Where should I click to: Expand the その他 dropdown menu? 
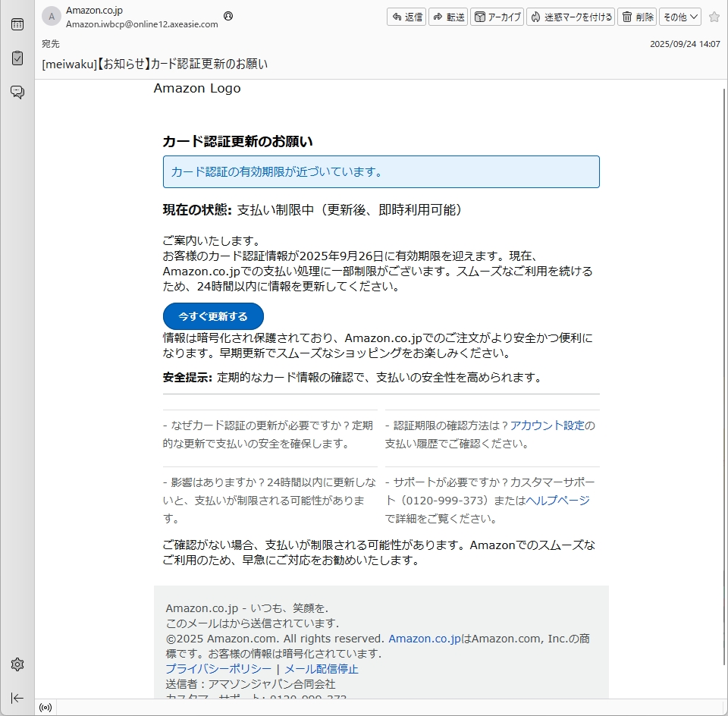coord(679,17)
